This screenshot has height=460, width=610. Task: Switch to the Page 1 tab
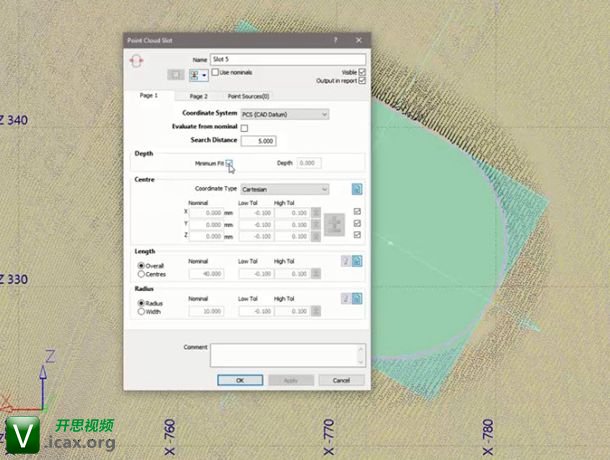coord(149,95)
